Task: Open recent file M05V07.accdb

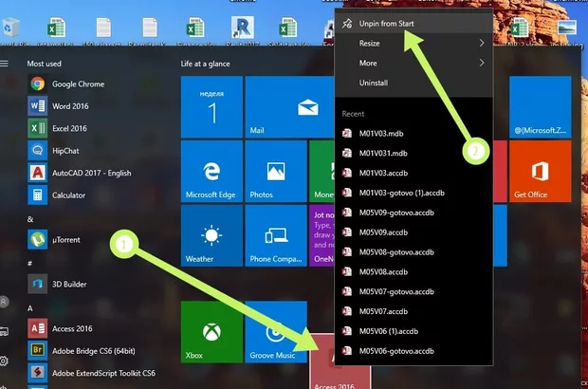Action: click(x=413, y=312)
